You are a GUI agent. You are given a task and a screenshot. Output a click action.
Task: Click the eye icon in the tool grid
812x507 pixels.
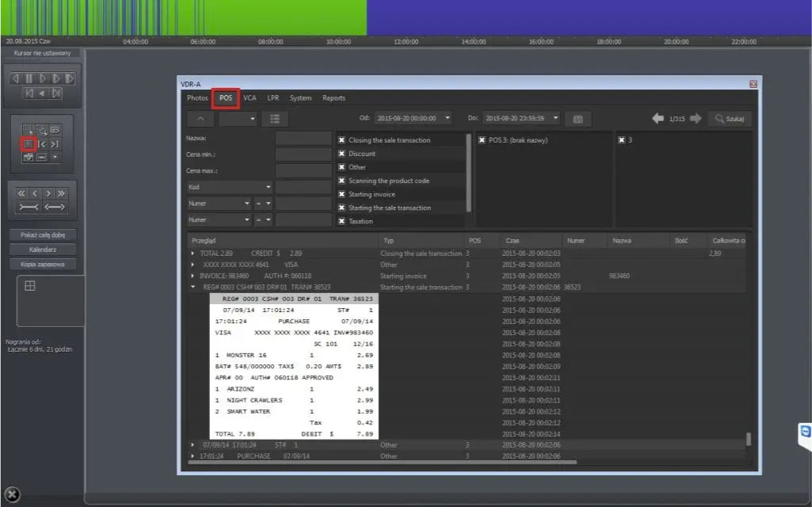coord(55,129)
